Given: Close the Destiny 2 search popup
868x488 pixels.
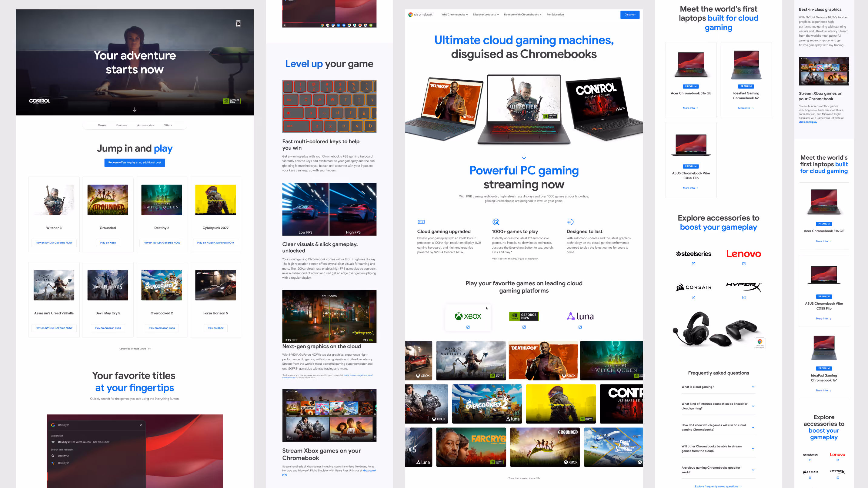Looking at the screenshot, I should 141,425.
